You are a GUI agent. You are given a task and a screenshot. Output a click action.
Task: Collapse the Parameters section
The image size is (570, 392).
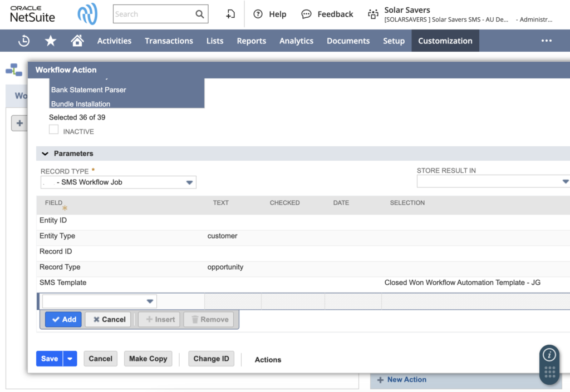pos(45,153)
